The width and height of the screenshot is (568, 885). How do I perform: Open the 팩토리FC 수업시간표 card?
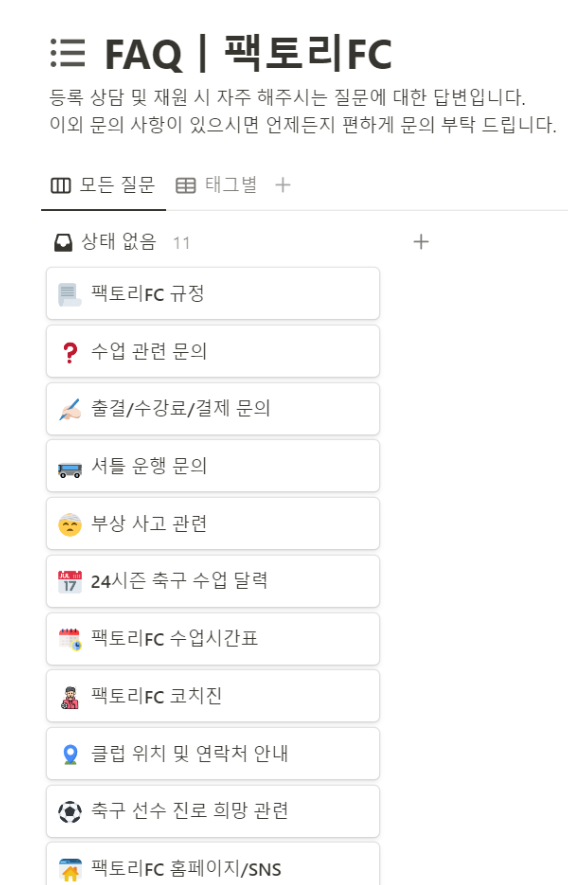(x=213, y=639)
